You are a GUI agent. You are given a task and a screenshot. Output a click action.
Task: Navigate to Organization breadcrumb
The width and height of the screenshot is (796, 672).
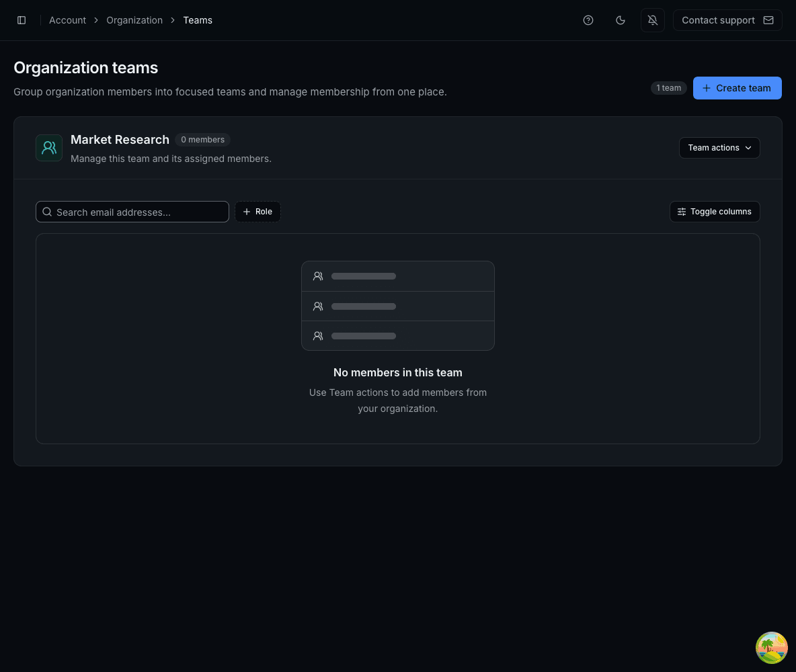(x=134, y=20)
